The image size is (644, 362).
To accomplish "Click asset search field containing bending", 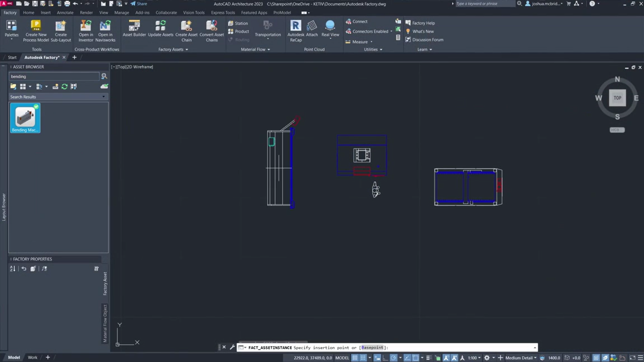I will pyautogui.click(x=54, y=76).
